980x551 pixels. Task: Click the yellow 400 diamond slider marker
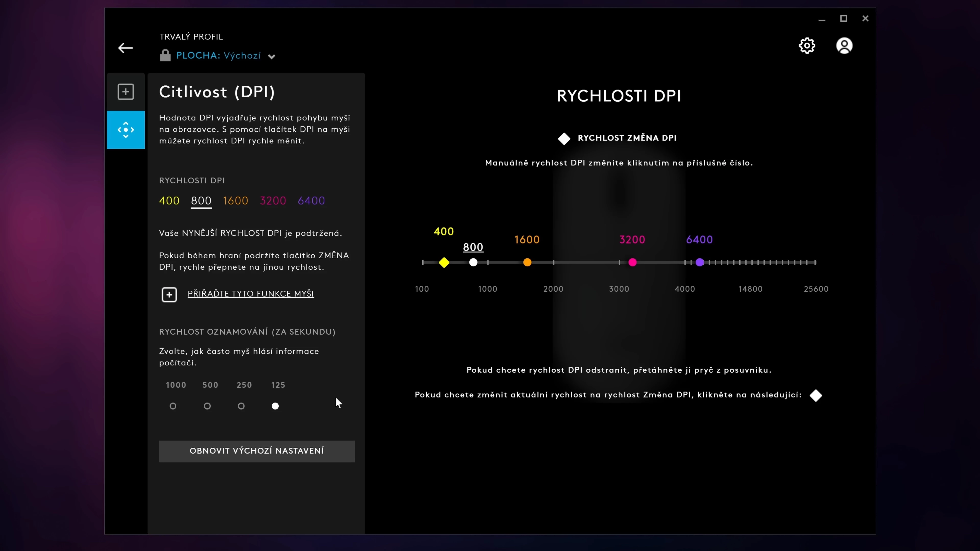[x=444, y=262]
